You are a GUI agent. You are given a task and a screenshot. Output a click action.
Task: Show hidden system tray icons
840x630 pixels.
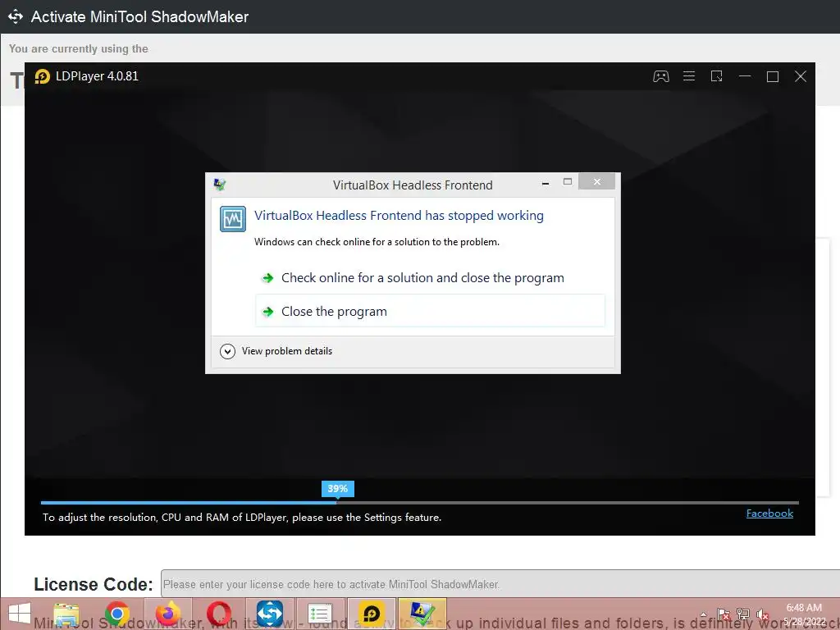[x=703, y=614]
